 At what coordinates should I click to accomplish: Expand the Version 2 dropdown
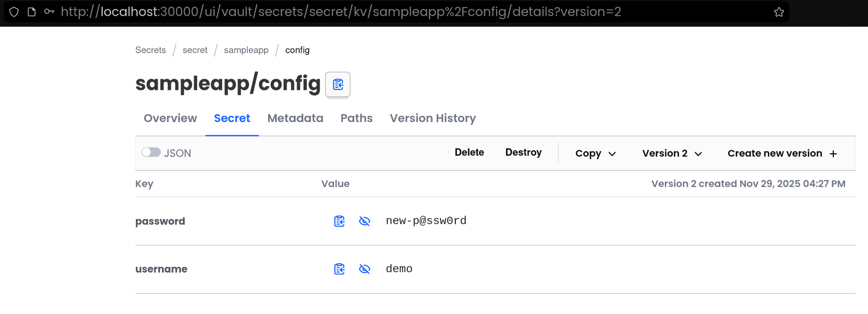click(x=672, y=153)
